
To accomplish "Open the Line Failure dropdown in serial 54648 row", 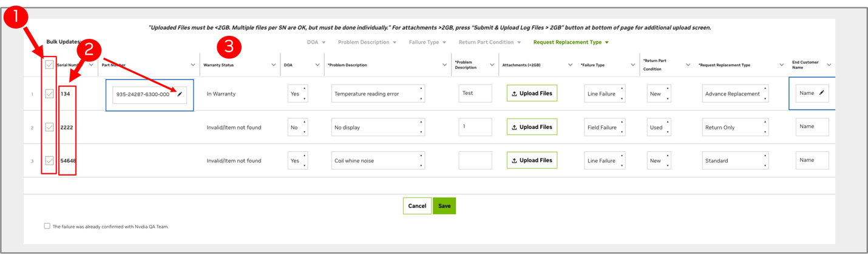I will click(605, 160).
